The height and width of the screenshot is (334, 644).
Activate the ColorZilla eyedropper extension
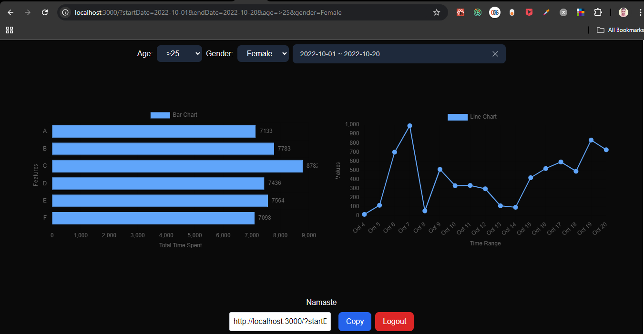(x=546, y=12)
